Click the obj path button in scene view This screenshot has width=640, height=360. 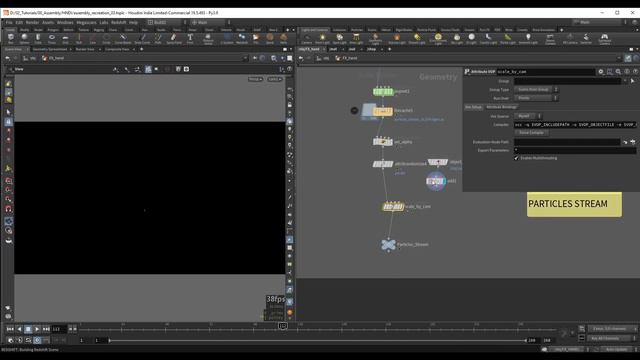29,58
